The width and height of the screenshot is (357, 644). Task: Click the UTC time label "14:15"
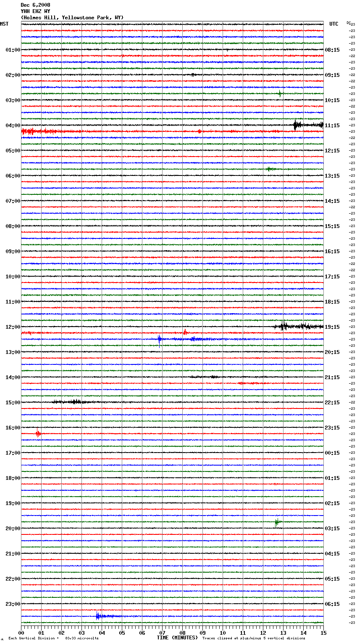tap(332, 201)
